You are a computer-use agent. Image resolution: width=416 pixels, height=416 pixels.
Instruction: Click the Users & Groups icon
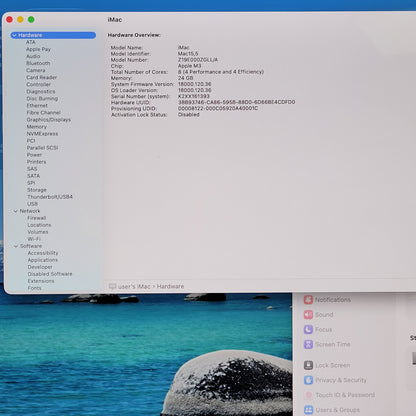308,410
